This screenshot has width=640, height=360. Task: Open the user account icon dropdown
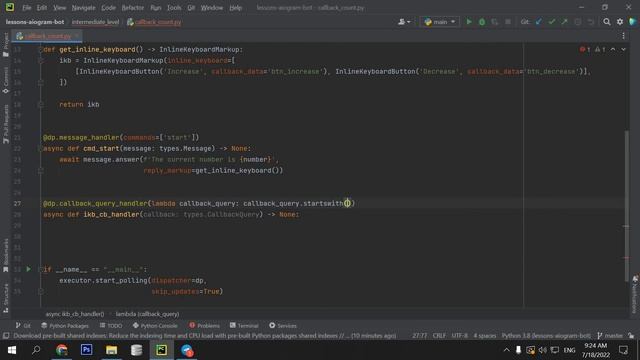click(404, 22)
